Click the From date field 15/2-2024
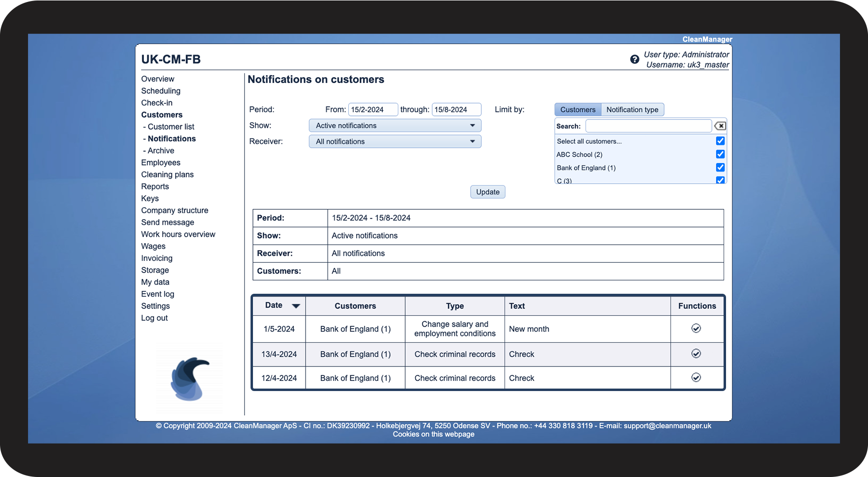The image size is (868, 477). click(373, 110)
